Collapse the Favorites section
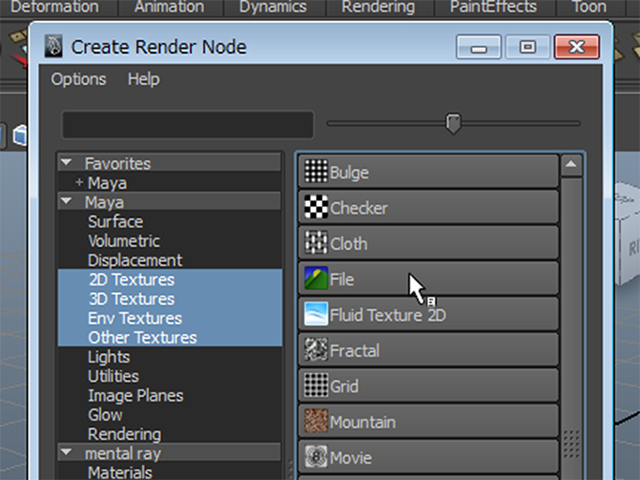The width and height of the screenshot is (640, 480). tap(66, 163)
